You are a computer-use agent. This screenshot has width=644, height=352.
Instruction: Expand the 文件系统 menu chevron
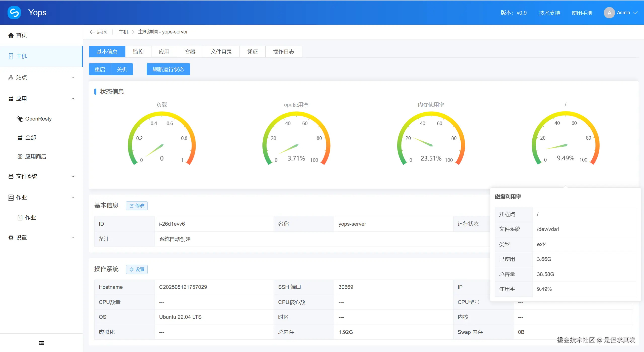(x=73, y=176)
